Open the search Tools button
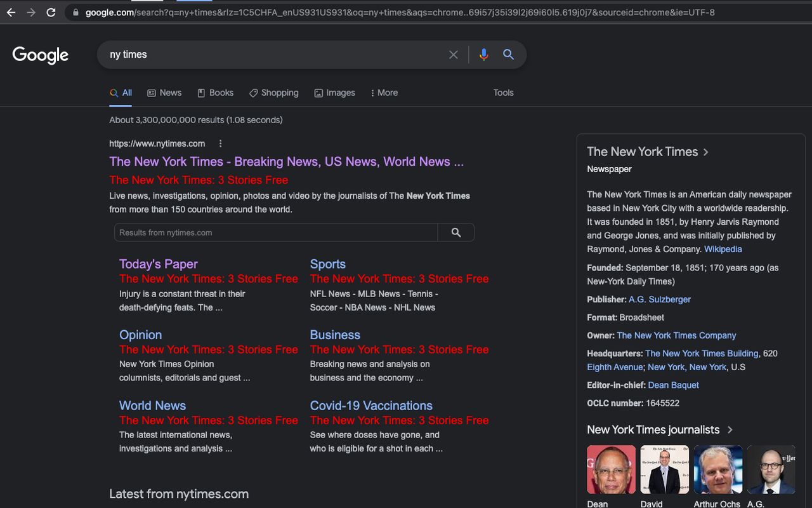Screen dimensions: 812x508 tap(504, 93)
